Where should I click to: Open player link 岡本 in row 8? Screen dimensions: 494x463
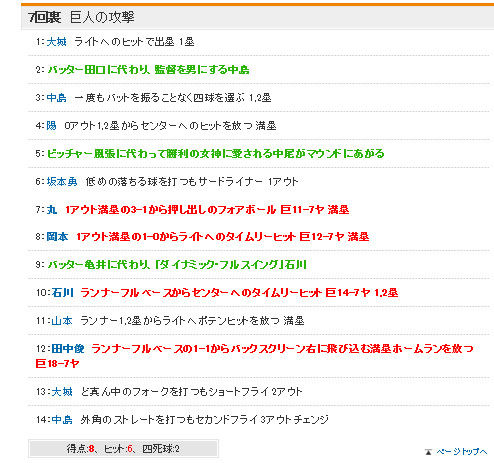pyautogui.click(x=57, y=237)
